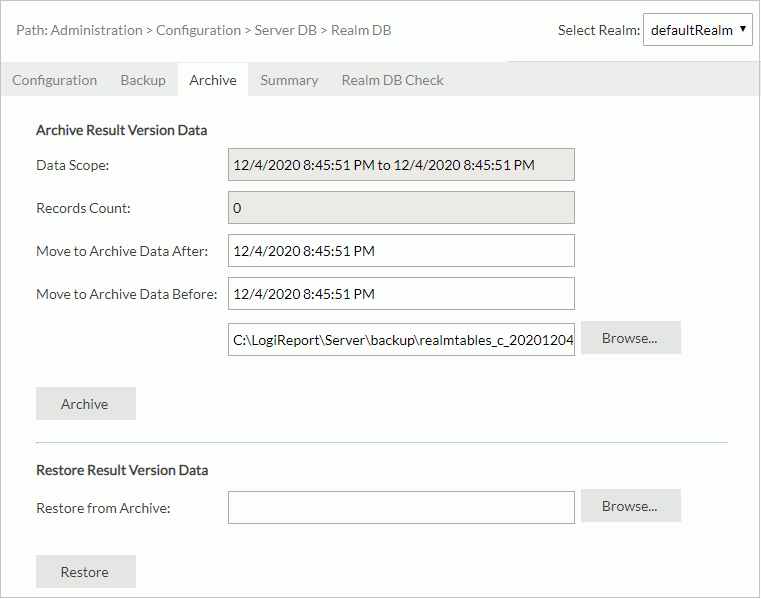761x599 pixels.
Task: Click Server DB in the breadcrumb path
Action: [x=285, y=31]
